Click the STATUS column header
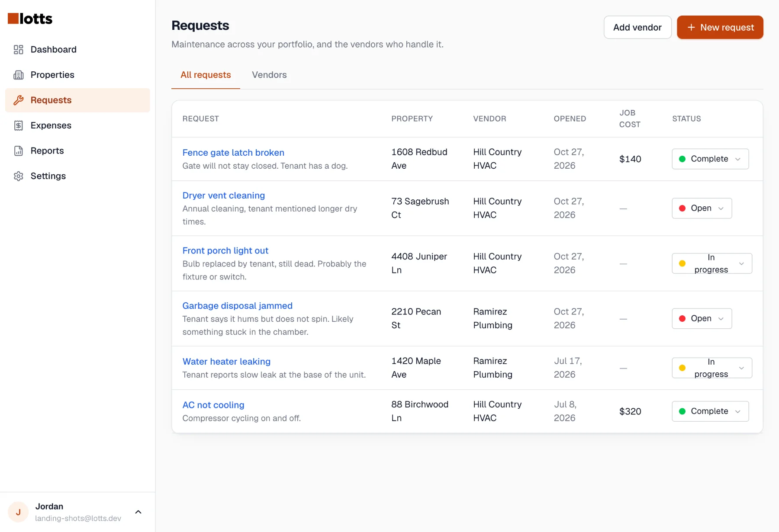Image resolution: width=779 pixels, height=532 pixels. tap(686, 119)
